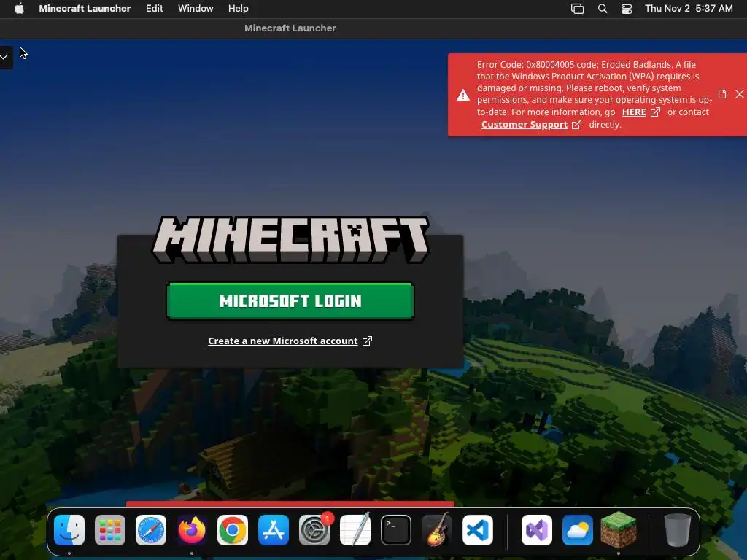Dismiss the red error notification
This screenshot has width=747, height=560.
pos(740,94)
